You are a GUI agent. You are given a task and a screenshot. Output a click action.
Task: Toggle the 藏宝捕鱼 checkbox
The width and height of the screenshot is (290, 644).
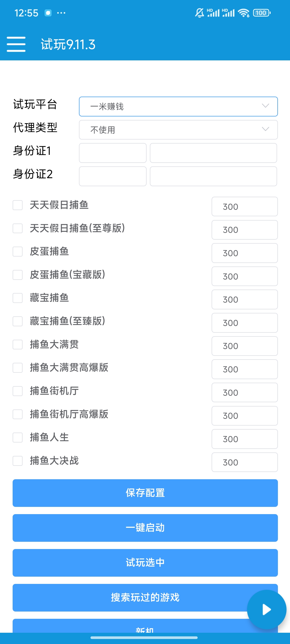coord(18,298)
